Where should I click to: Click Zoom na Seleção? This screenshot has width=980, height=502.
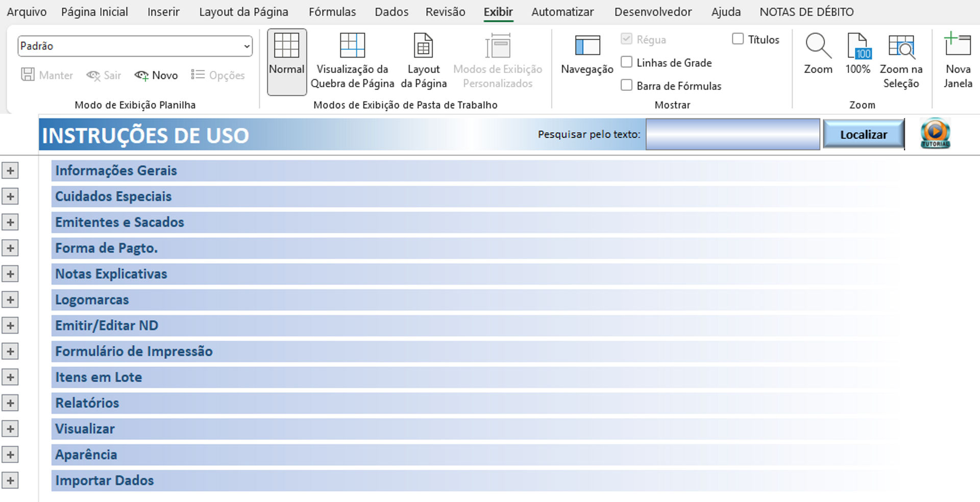(901, 61)
